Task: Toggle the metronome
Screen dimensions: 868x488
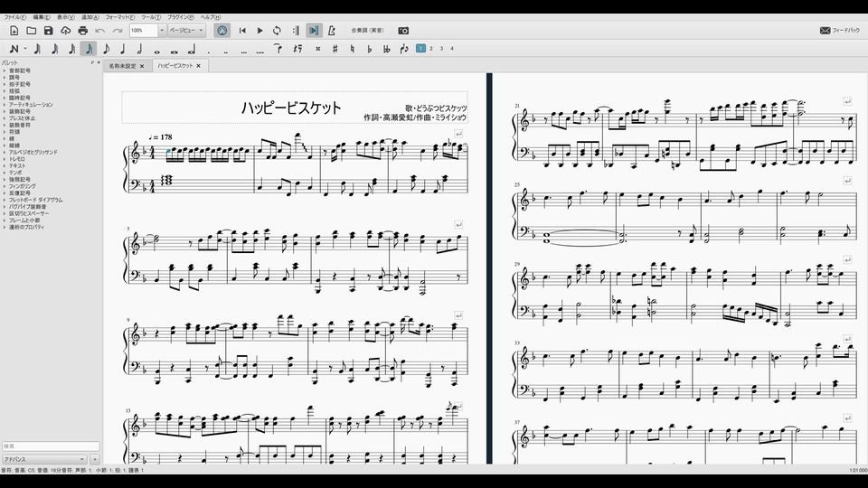Action: point(332,31)
